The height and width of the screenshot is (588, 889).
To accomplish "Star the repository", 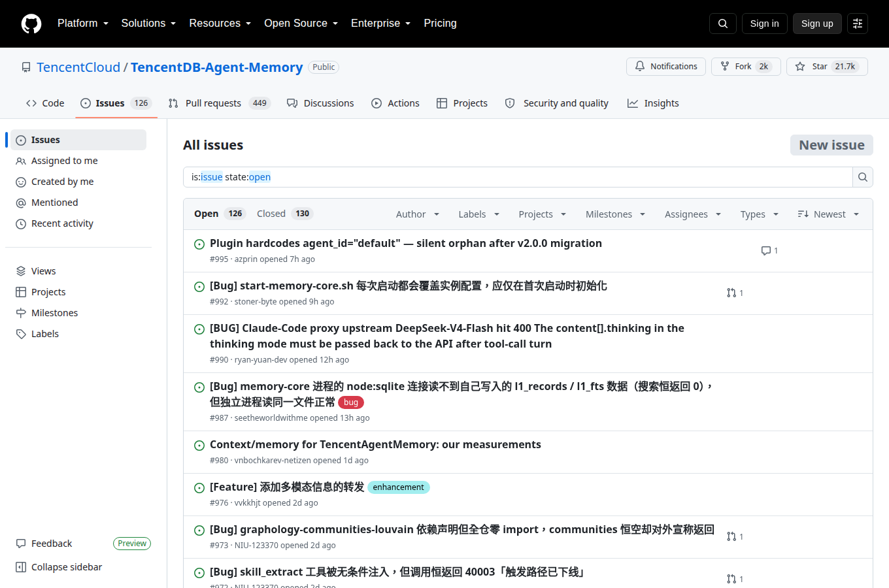I will pos(827,67).
